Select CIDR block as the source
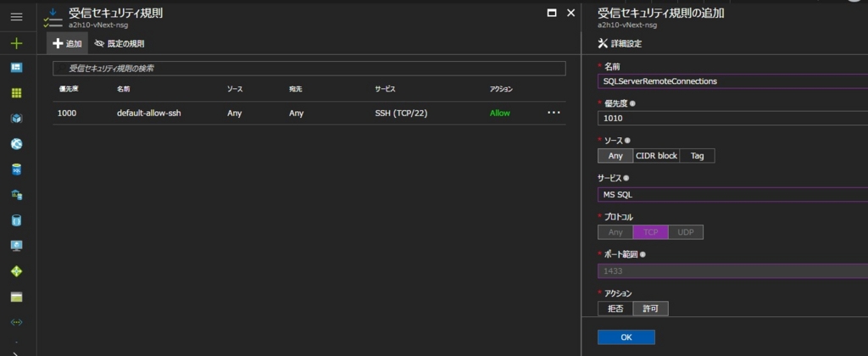This screenshot has width=868, height=356. 656,156
